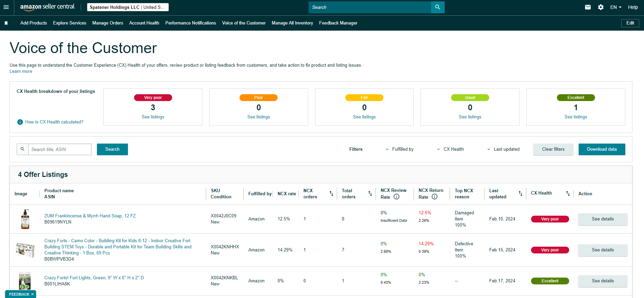The image size is (644, 298).
Task: Close the Feedback tab with X
Action: click(33, 294)
